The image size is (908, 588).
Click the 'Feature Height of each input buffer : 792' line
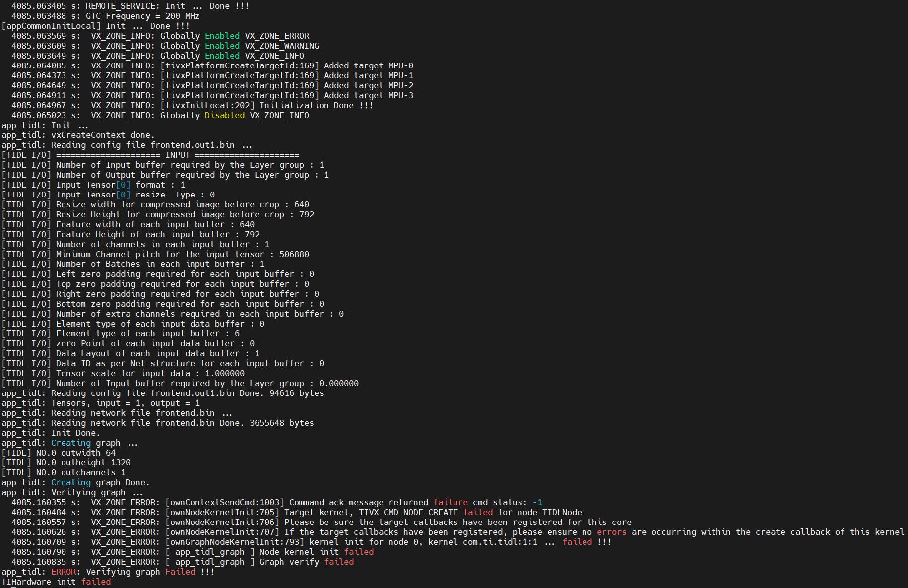pos(130,234)
